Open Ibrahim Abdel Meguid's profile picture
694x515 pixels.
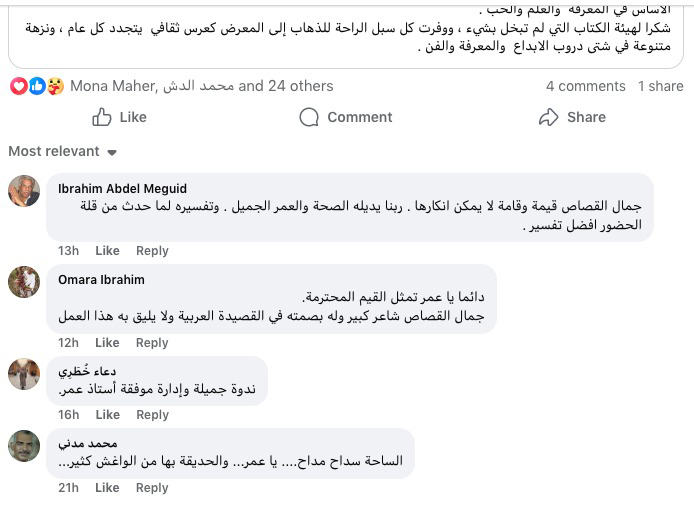click(24, 190)
